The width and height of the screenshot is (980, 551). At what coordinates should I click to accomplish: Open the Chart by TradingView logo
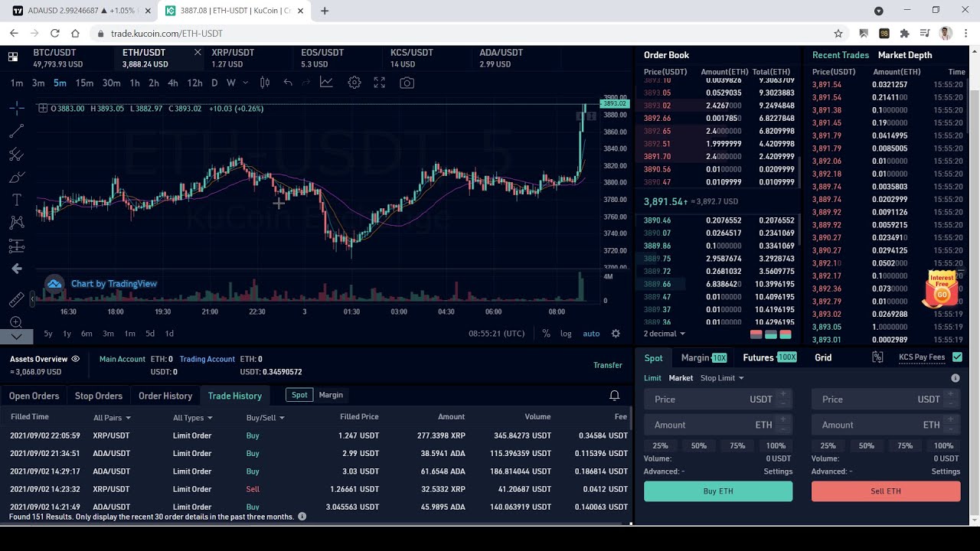[54, 284]
